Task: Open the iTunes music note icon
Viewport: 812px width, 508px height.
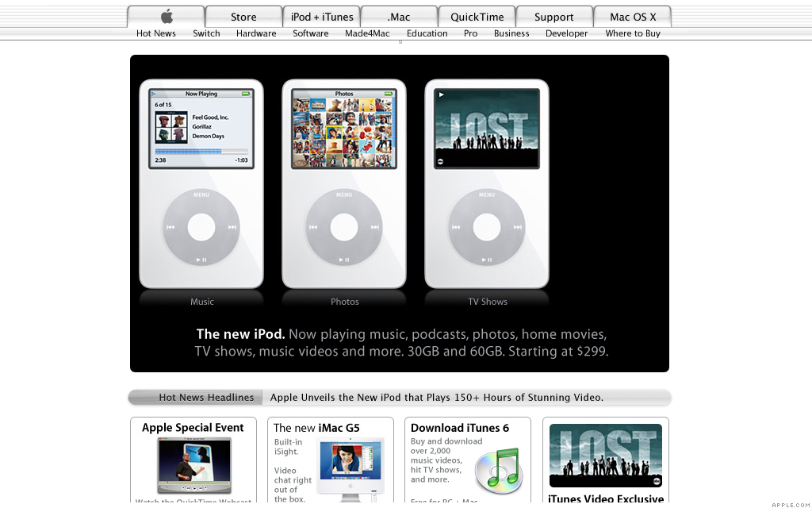Action: 498,471
